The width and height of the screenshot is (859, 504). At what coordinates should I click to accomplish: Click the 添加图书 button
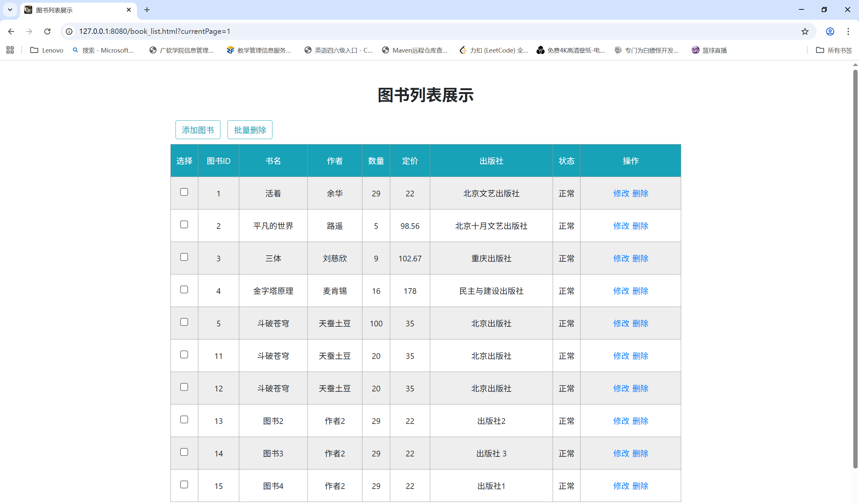(198, 130)
